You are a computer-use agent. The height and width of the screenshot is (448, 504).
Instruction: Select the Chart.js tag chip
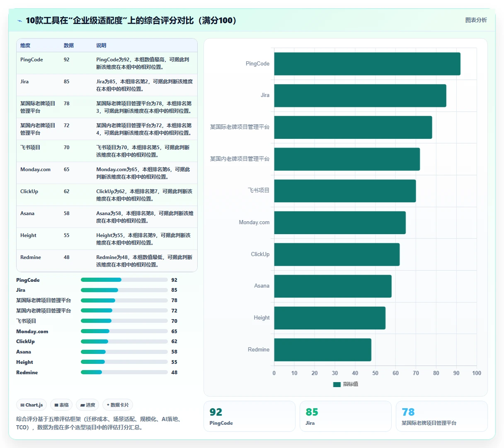tap(31, 405)
